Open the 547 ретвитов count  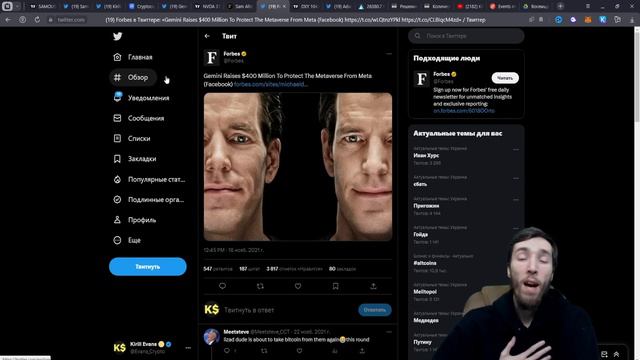(218, 269)
